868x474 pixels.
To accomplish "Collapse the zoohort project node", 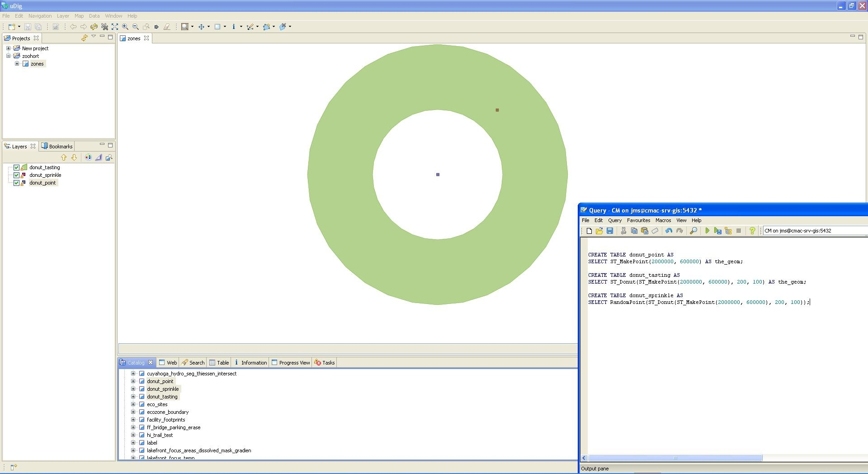I will click(8, 56).
